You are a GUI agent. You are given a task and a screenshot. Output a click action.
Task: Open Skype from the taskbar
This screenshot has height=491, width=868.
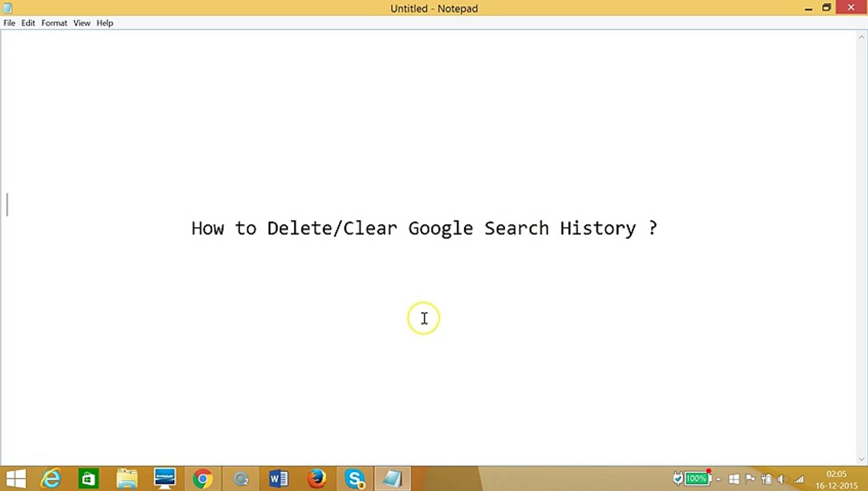click(x=355, y=479)
